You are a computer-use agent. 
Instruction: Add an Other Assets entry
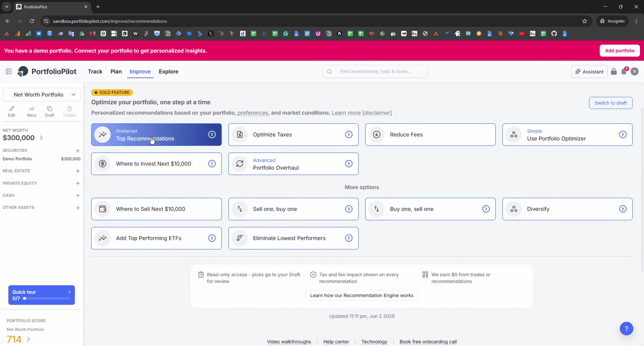click(78, 208)
